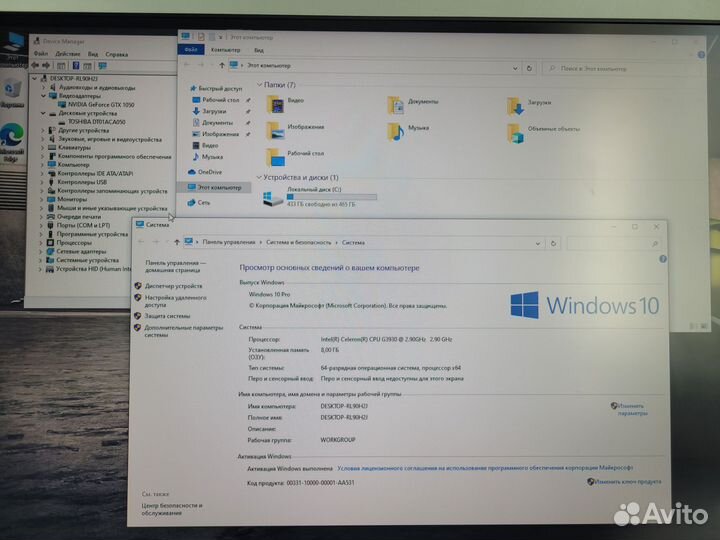Viewport: 720px width, 540px height.
Task: Open Файл menu in Device Manager
Action: tap(41, 54)
